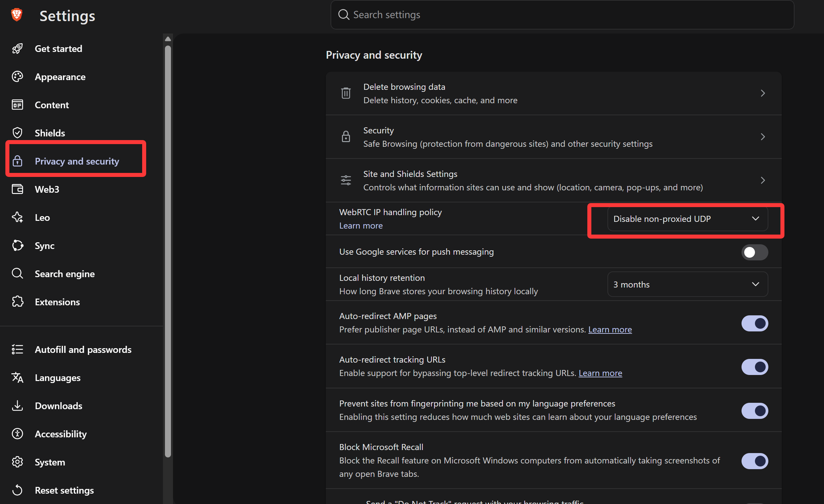Expand Site and Shields Settings chevron
Image resolution: width=824 pixels, height=504 pixels.
pos(763,180)
